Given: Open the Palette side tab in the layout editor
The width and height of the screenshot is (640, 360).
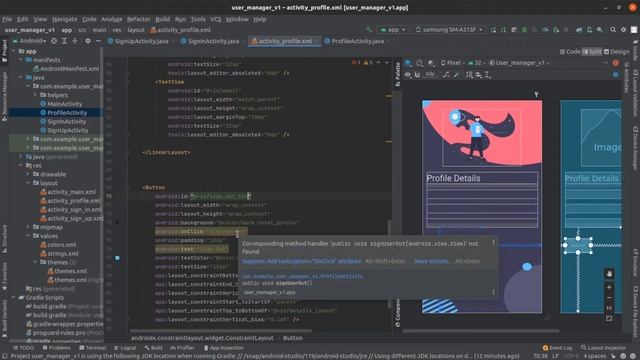Looking at the screenshot, I should tap(398, 74).
